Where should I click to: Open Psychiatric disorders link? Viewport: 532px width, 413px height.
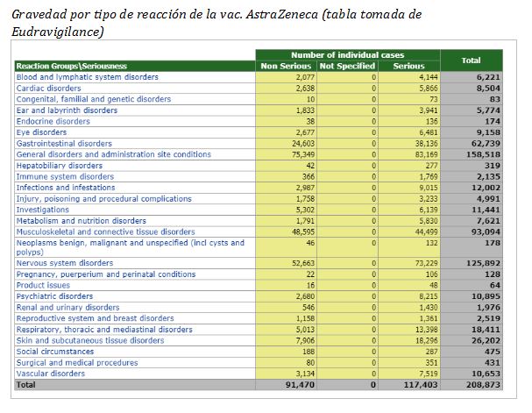click(54, 296)
